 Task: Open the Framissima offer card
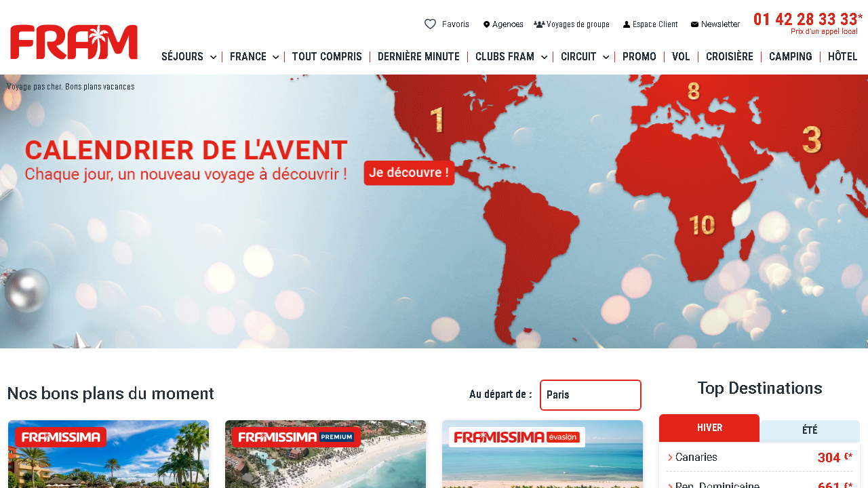[108, 454]
